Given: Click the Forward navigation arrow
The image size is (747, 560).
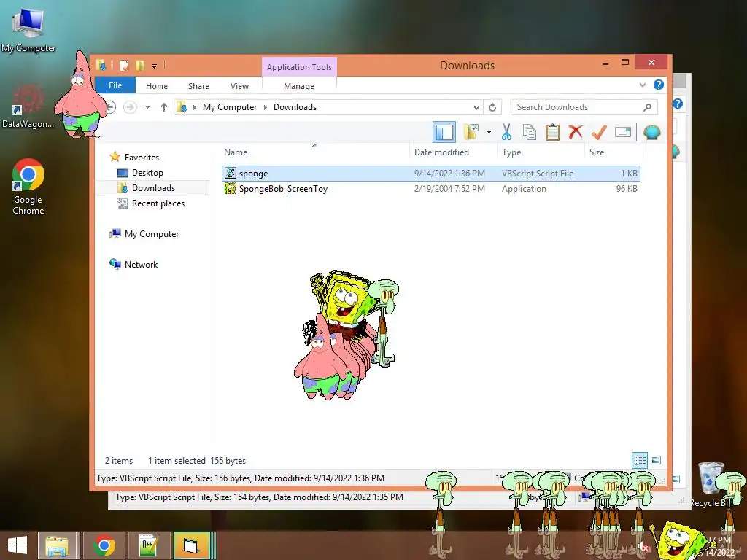Looking at the screenshot, I should click(130, 107).
